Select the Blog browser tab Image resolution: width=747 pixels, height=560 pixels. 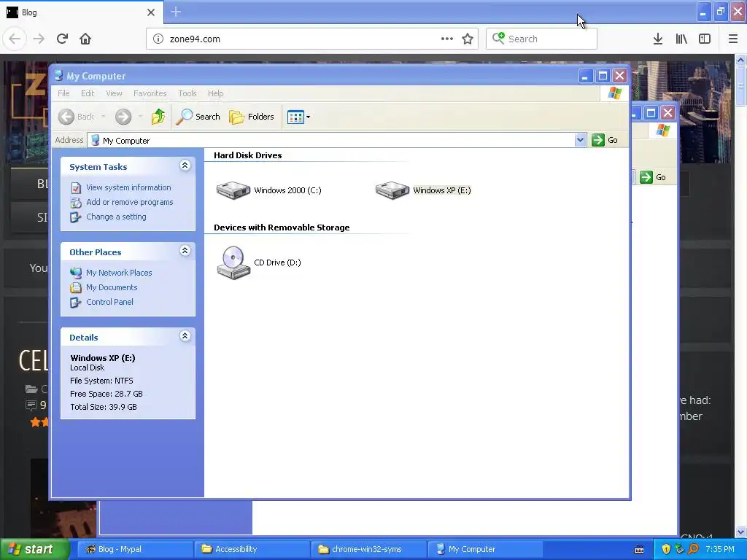pos(82,12)
